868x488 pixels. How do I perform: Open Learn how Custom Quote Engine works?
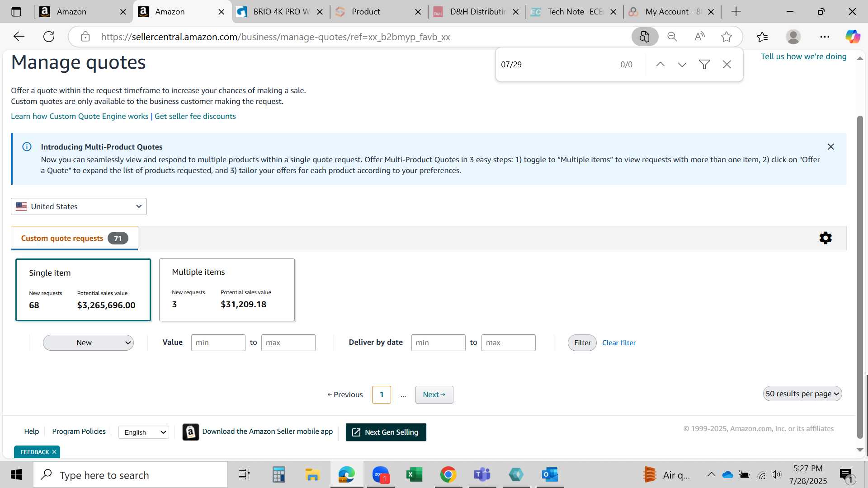[80, 116]
